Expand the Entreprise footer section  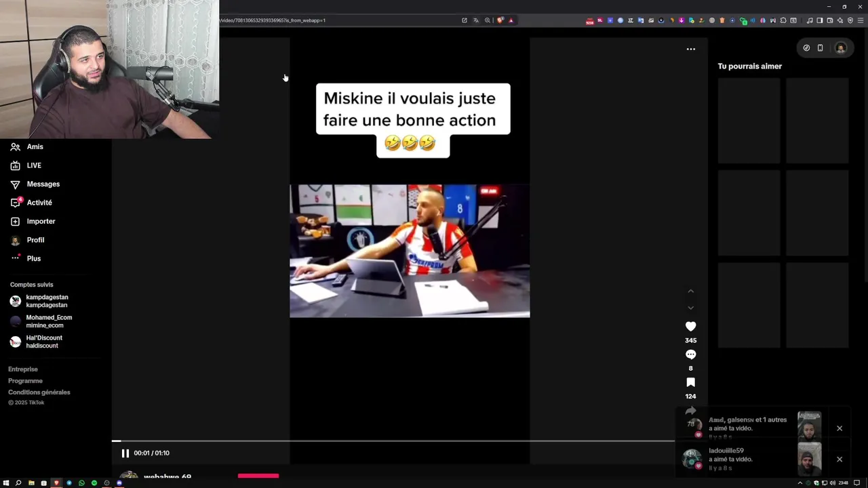click(23, 369)
